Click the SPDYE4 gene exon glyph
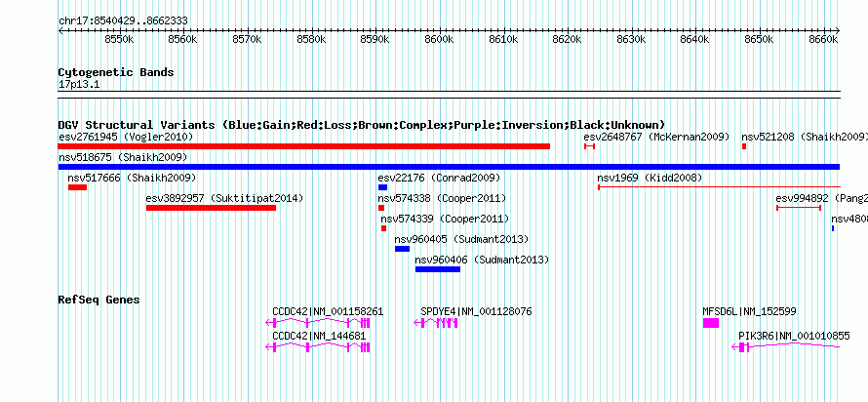This screenshot has height=402, width=868. point(436,323)
